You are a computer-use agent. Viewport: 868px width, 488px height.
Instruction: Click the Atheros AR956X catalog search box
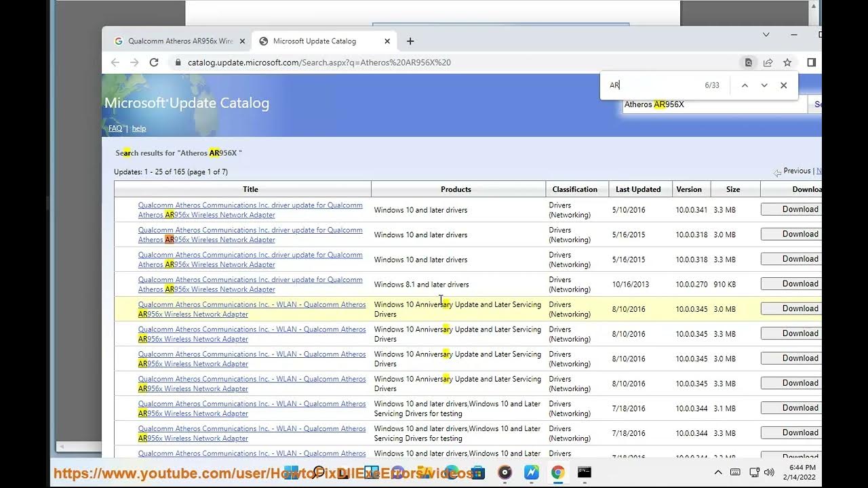(715, 104)
